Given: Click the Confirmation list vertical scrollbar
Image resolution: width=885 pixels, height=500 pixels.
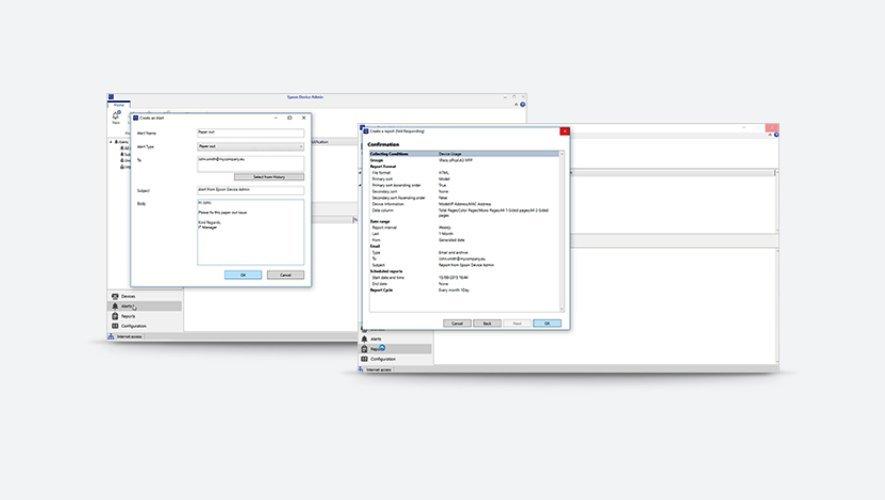Looking at the screenshot, I should (x=562, y=230).
